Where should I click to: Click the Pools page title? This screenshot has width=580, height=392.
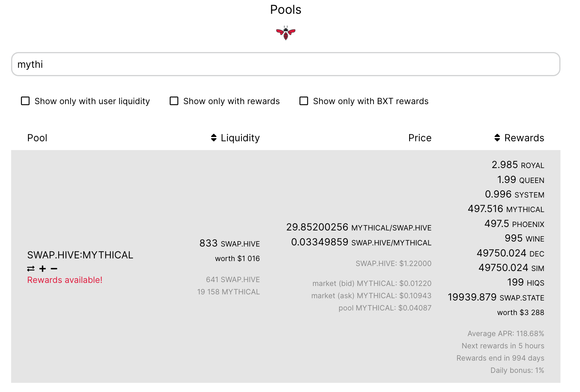(x=286, y=10)
